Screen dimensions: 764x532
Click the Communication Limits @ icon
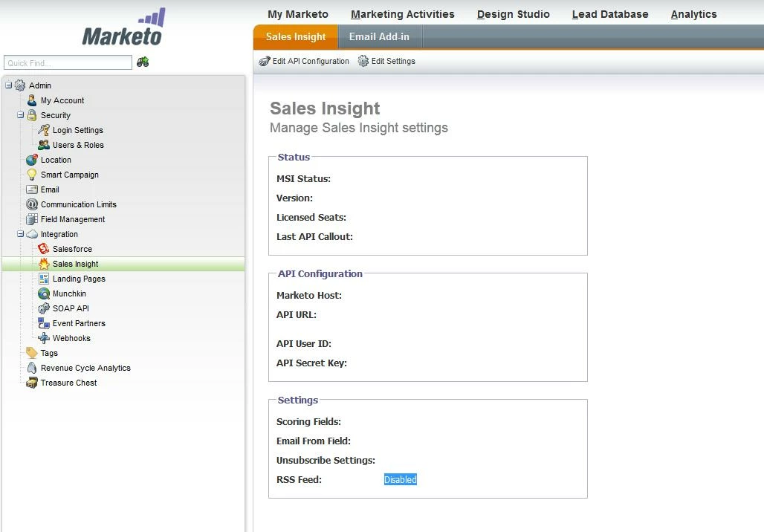coord(32,204)
